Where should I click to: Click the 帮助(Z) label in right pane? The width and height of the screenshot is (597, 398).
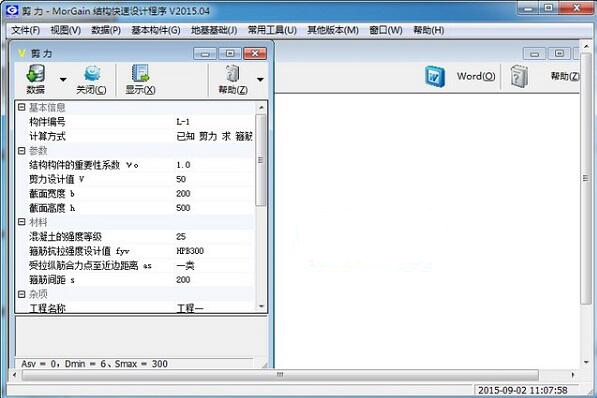point(565,76)
